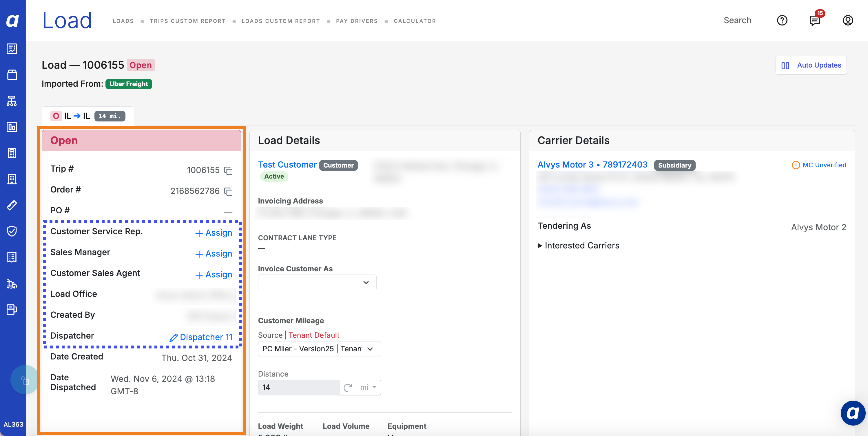Click the distance recalculate refresh icon
The height and width of the screenshot is (436, 868).
347,388
